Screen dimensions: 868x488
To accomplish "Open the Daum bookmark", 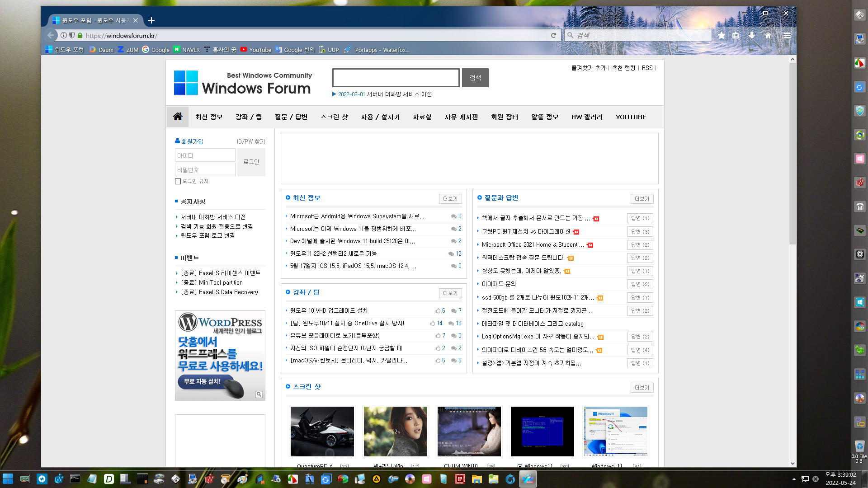I will click(101, 50).
